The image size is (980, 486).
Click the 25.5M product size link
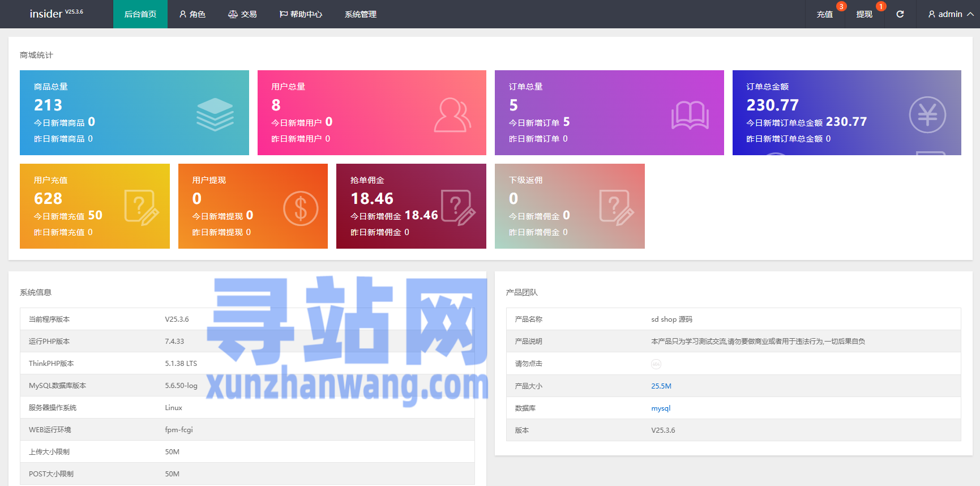click(661, 386)
